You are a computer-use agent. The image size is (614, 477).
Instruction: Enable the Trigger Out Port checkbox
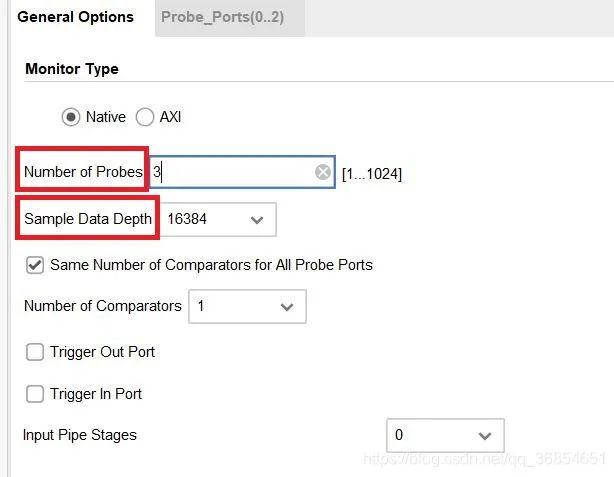[35, 352]
